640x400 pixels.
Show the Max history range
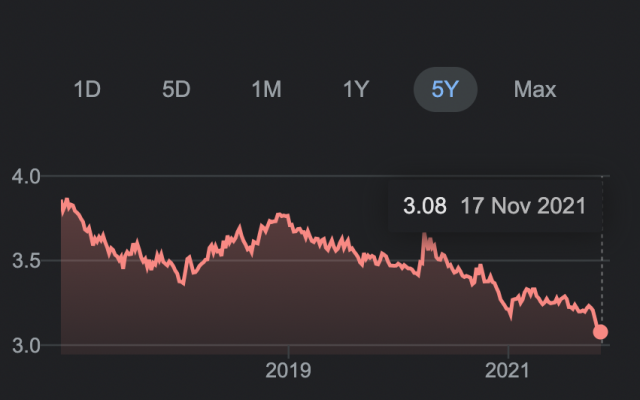(x=535, y=89)
